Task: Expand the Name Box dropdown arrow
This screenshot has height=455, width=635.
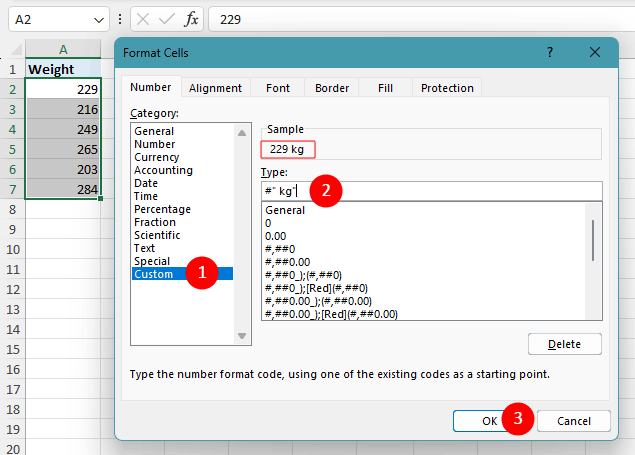Action: (x=98, y=19)
